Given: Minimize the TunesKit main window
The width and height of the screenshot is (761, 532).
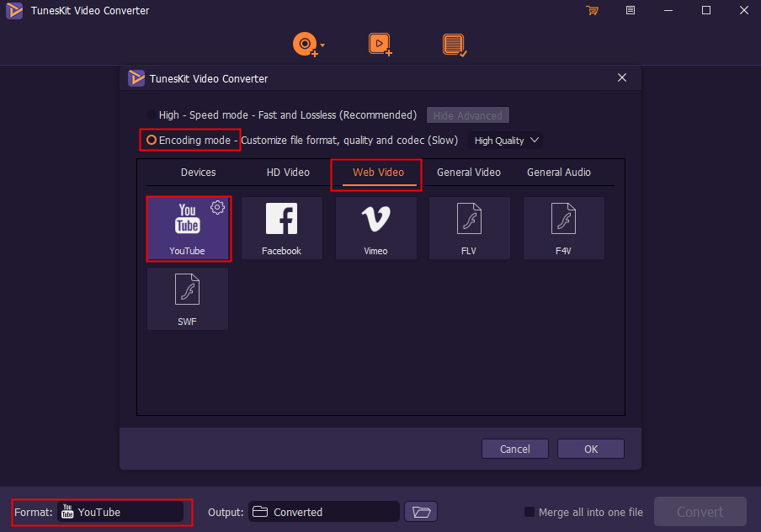Looking at the screenshot, I should (668, 10).
